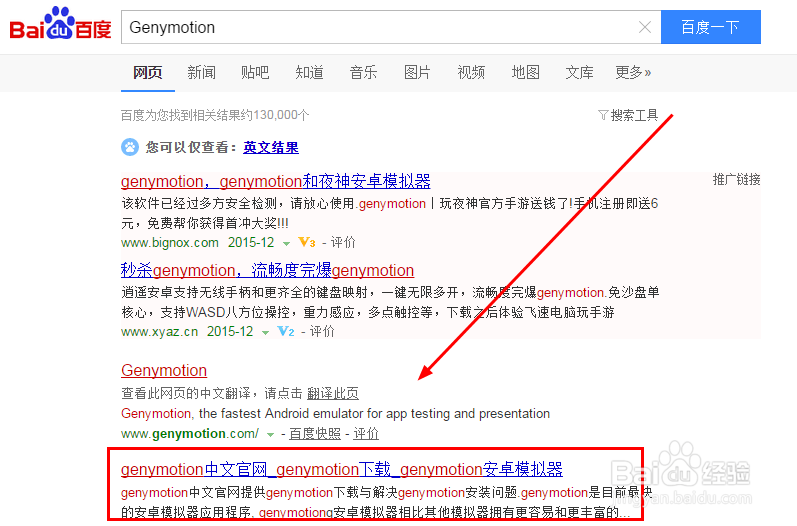Click the 百度一下 search button

(x=711, y=27)
